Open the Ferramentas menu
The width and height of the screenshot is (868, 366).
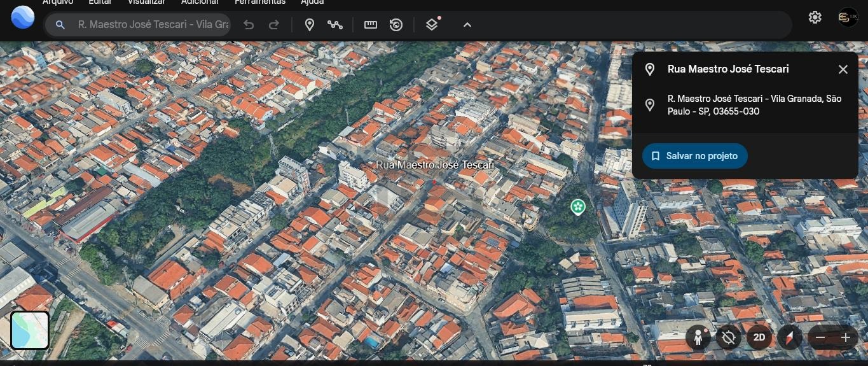[x=260, y=3]
